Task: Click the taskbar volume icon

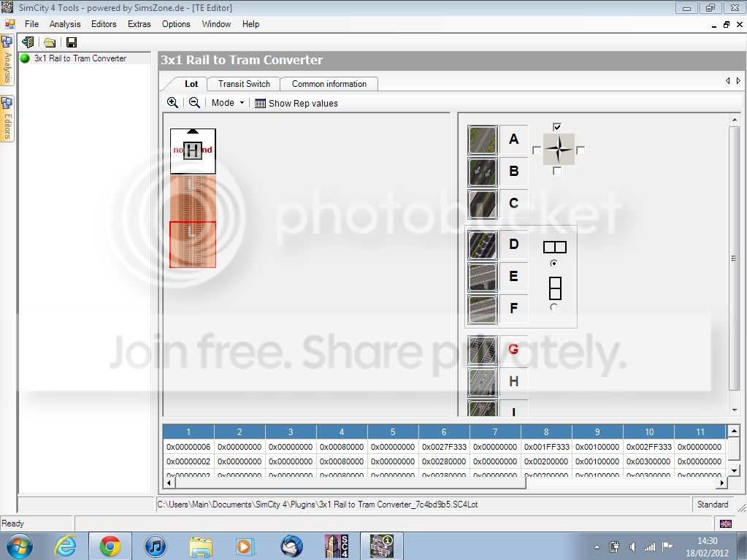Action: point(632,547)
